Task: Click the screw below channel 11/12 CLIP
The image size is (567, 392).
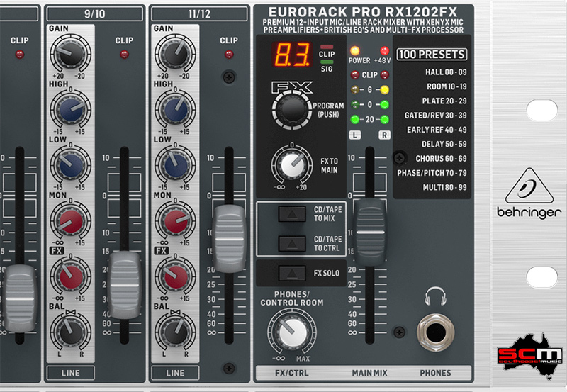Action: (229, 77)
